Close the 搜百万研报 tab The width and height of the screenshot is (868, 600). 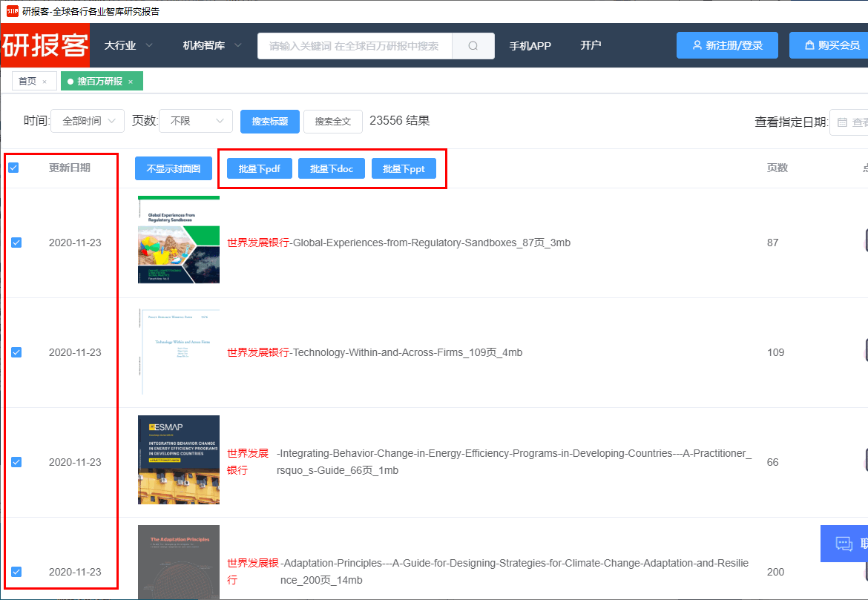point(131,82)
